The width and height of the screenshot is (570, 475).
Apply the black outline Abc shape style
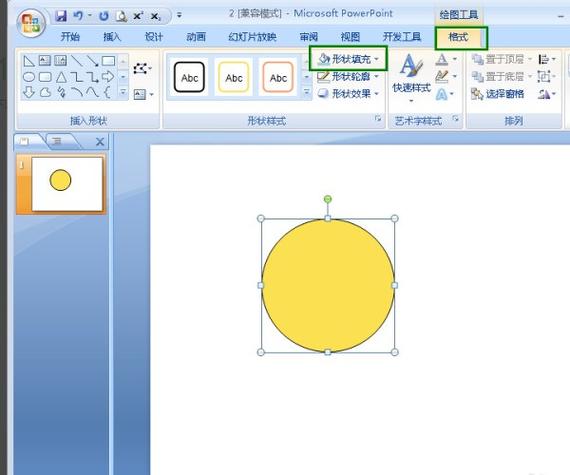click(x=189, y=77)
